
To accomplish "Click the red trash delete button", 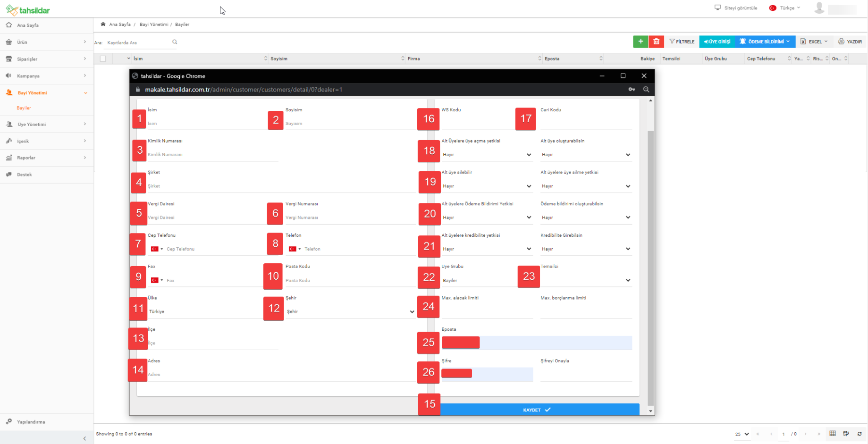I will 656,42.
